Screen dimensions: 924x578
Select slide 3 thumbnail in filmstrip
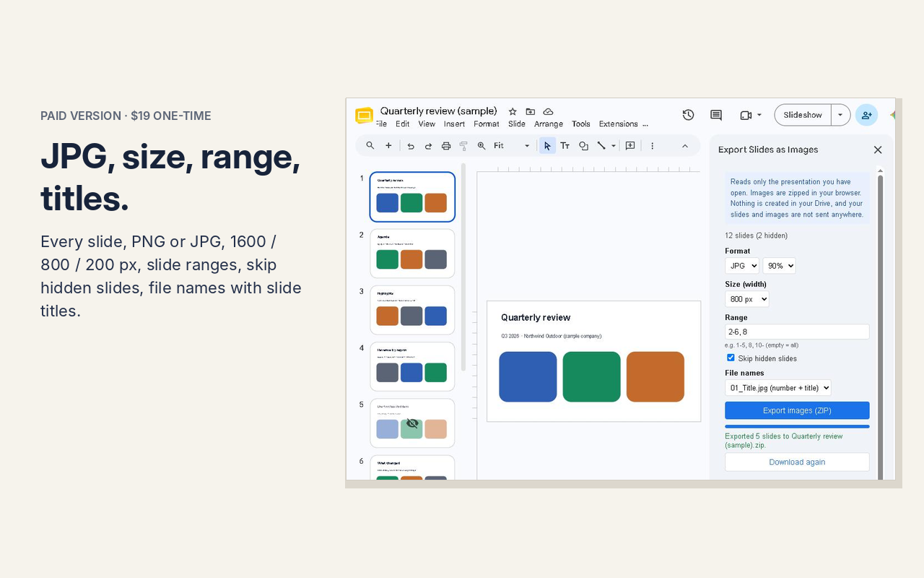pos(412,310)
